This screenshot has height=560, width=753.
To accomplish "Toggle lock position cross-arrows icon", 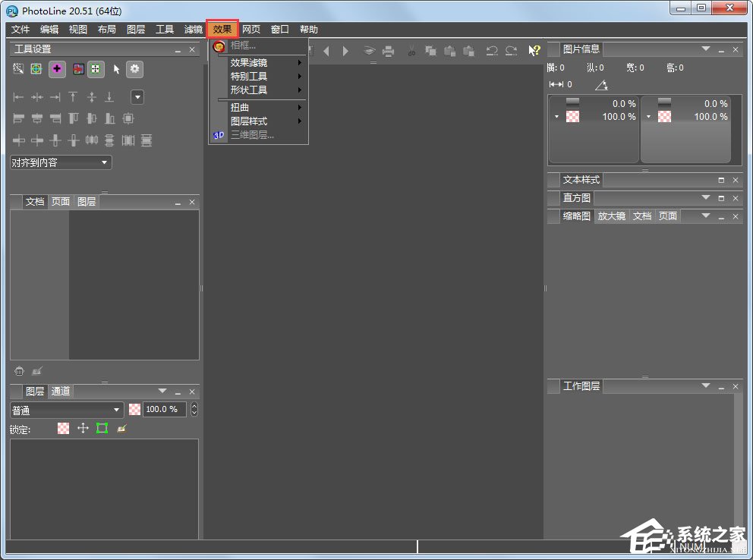I will pos(83,428).
